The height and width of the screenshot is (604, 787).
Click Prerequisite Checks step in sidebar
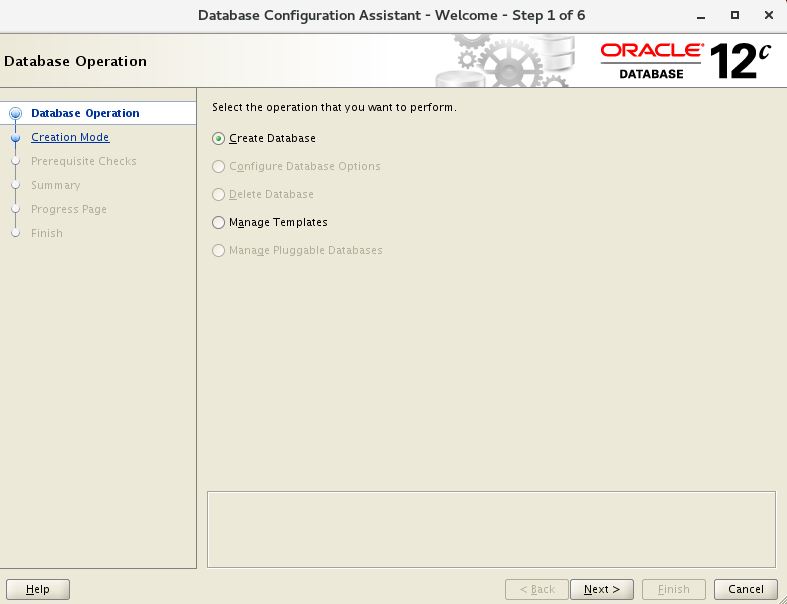point(84,161)
